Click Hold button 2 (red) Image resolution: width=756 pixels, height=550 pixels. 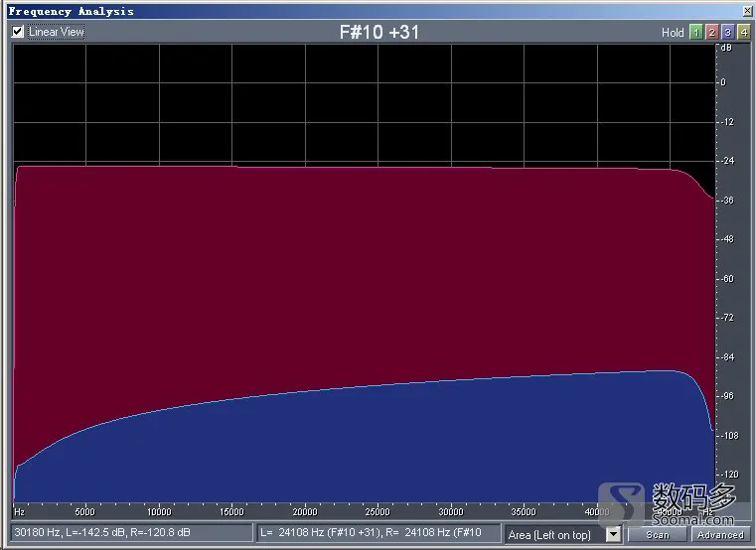pos(711,33)
